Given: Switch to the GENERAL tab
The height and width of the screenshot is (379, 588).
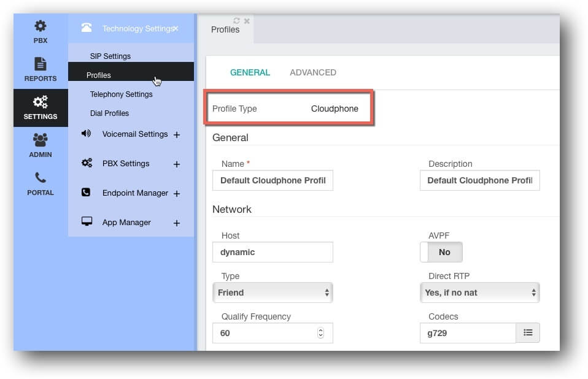Looking at the screenshot, I should [250, 72].
